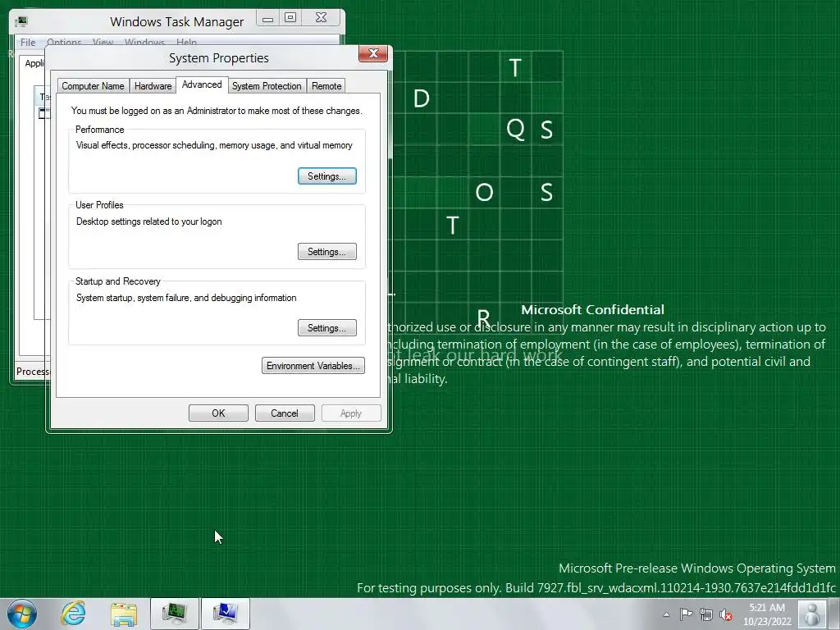The width and height of the screenshot is (840, 630).
Task: Open Startup and Recovery Settings button
Action: (326, 328)
